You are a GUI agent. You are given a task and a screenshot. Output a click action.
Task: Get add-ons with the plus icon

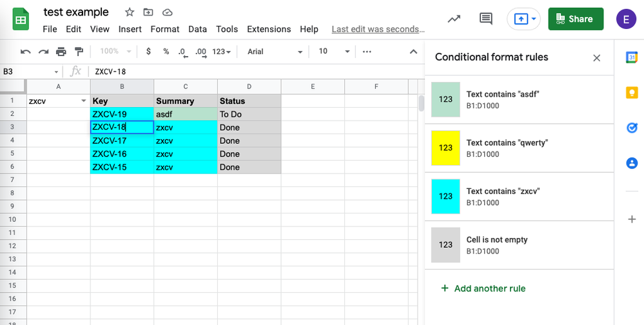tap(632, 219)
